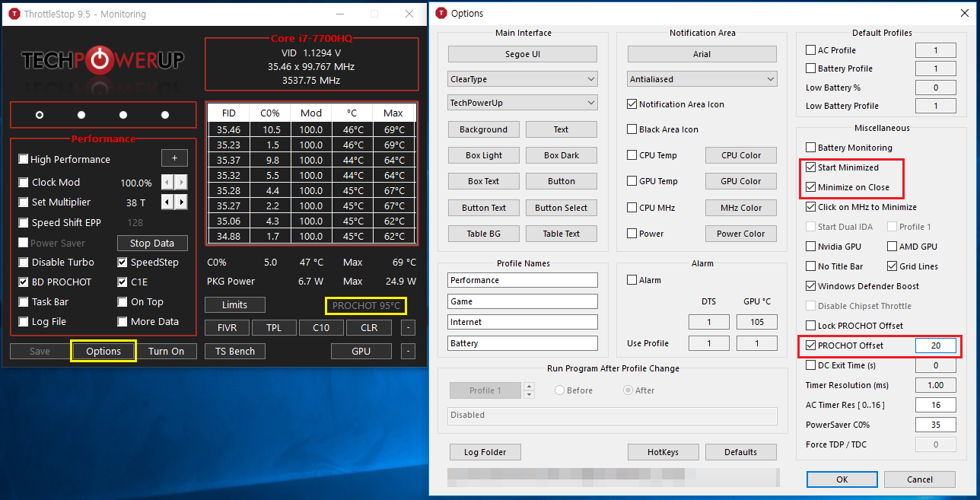Image resolution: width=980 pixels, height=500 pixels.
Task: Uncheck Start Minimized
Action: tap(810, 167)
